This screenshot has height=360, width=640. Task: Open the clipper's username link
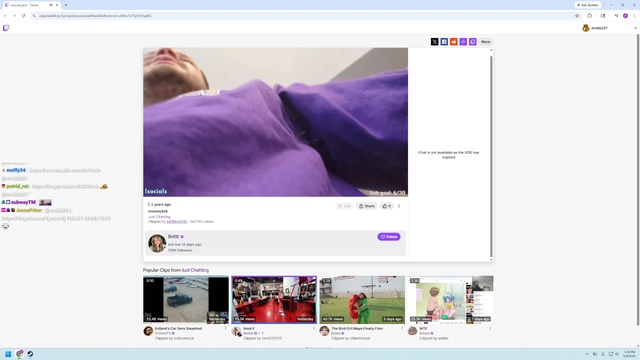tap(177, 222)
